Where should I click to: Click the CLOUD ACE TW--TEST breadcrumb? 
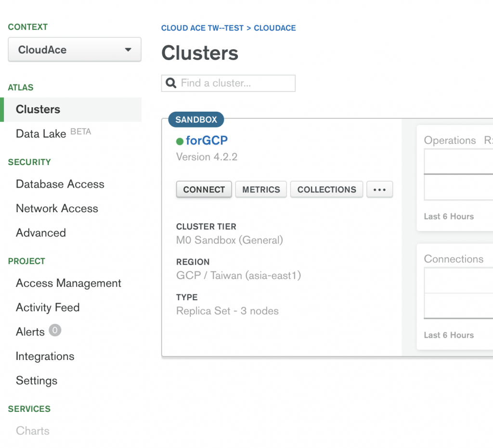[x=203, y=28]
